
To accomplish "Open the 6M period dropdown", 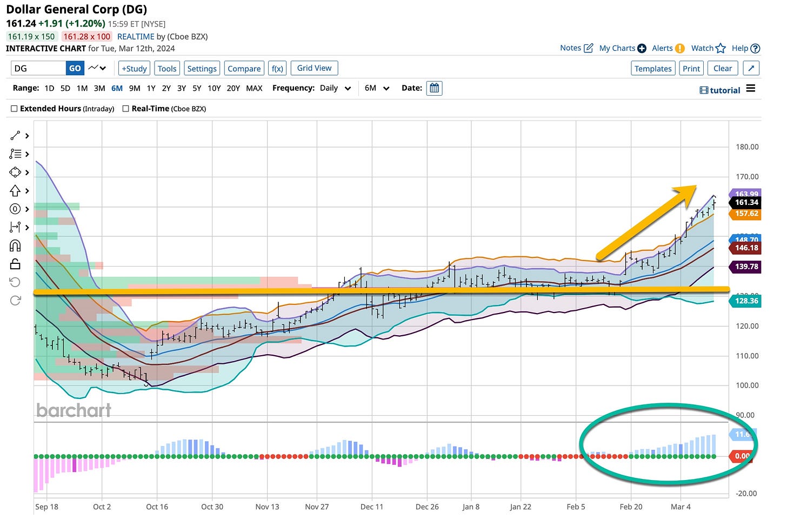I will tap(377, 88).
